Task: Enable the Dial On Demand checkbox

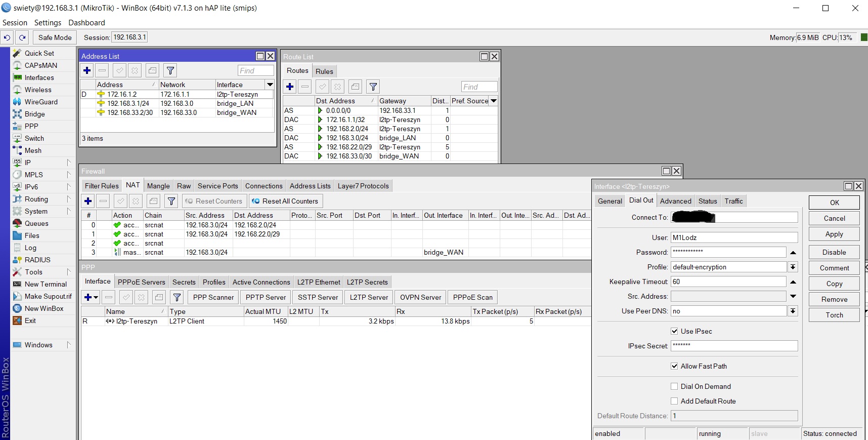Action: [674, 386]
